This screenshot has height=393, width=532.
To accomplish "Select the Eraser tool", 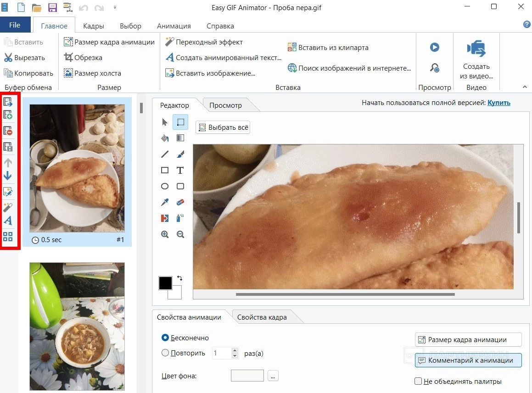I will (x=180, y=202).
